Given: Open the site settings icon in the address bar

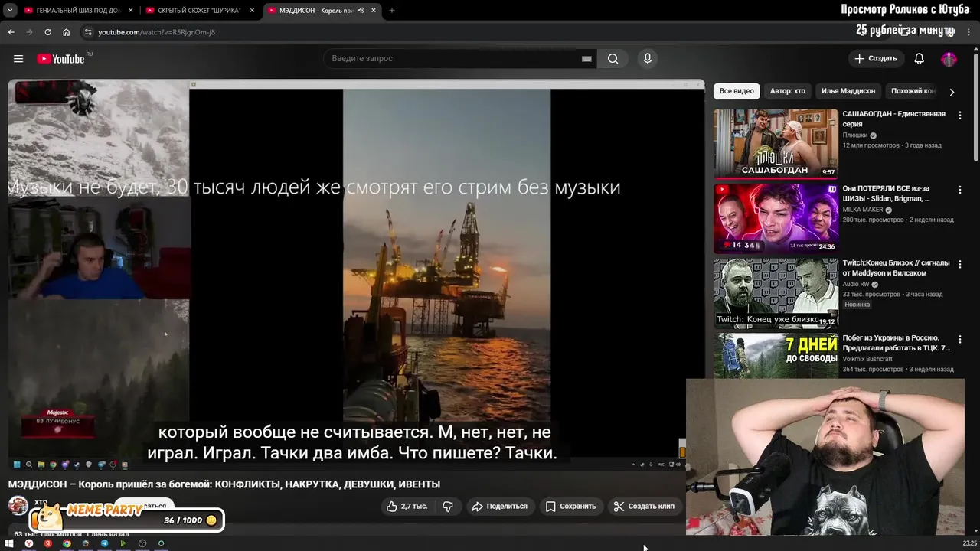Looking at the screenshot, I should (x=88, y=32).
